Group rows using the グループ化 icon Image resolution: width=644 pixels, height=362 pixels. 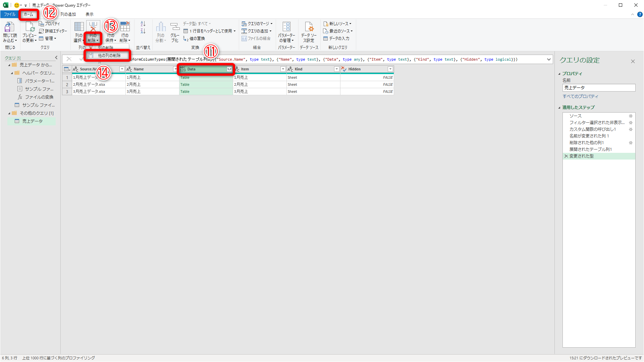174,32
